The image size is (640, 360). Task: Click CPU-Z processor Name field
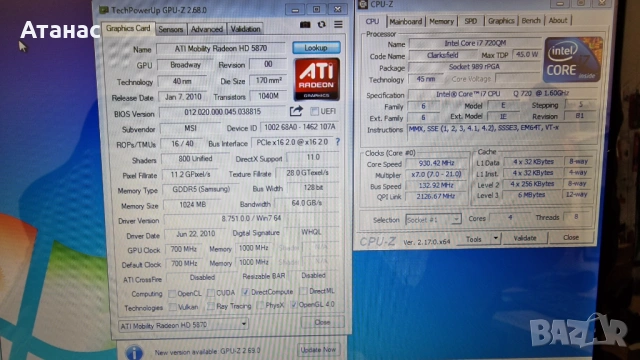pyautogui.click(x=475, y=43)
